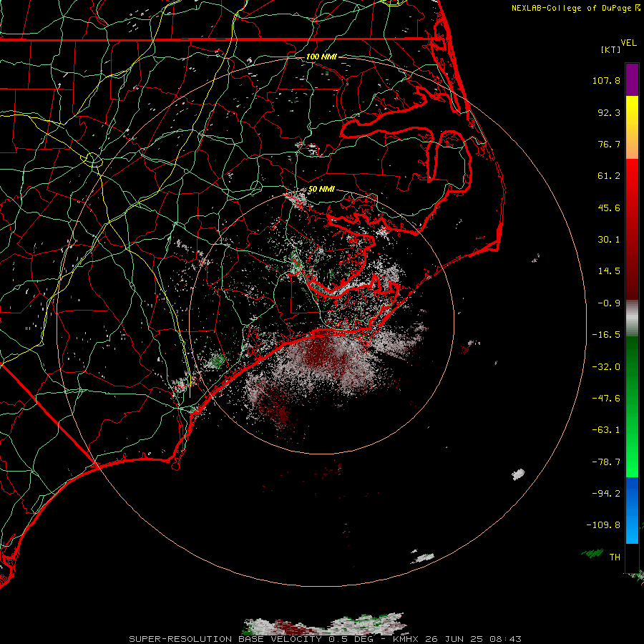Image resolution: width=644 pixels, height=644 pixels.
Task: Select the -109.8 scale value
Action: click(603, 525)
